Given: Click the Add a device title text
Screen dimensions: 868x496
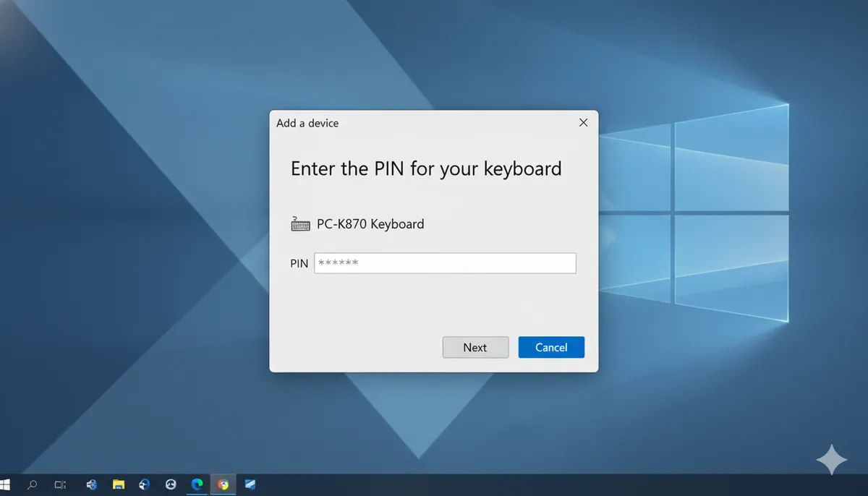Looking at the screenshot, I should pos(307,123).
